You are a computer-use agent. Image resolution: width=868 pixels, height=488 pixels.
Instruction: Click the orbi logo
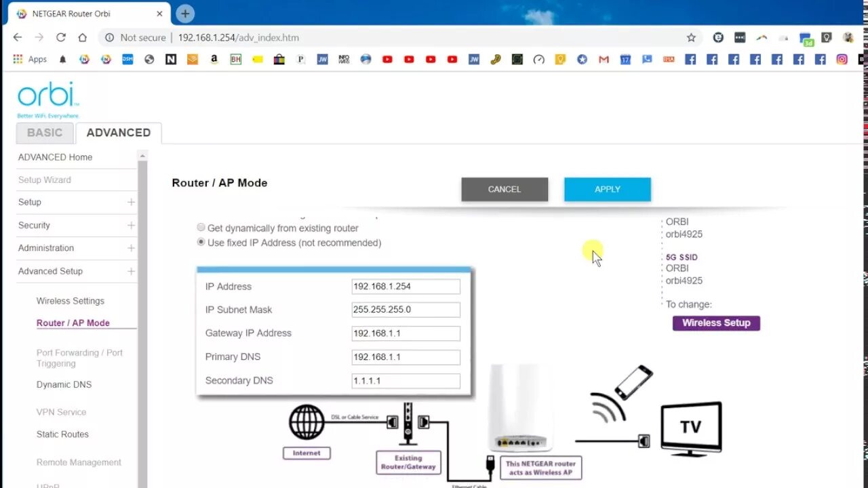tap(48, 100)
